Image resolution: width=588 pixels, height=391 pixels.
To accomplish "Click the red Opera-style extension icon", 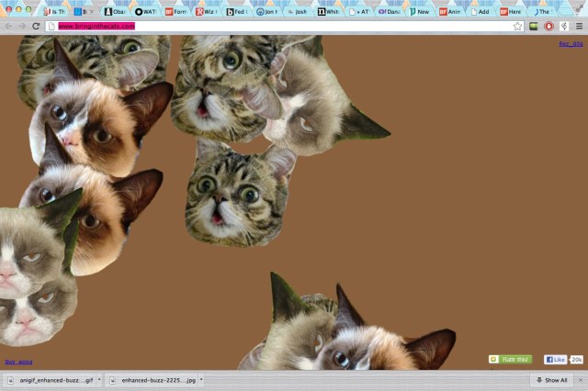I will tap(548, 27).
